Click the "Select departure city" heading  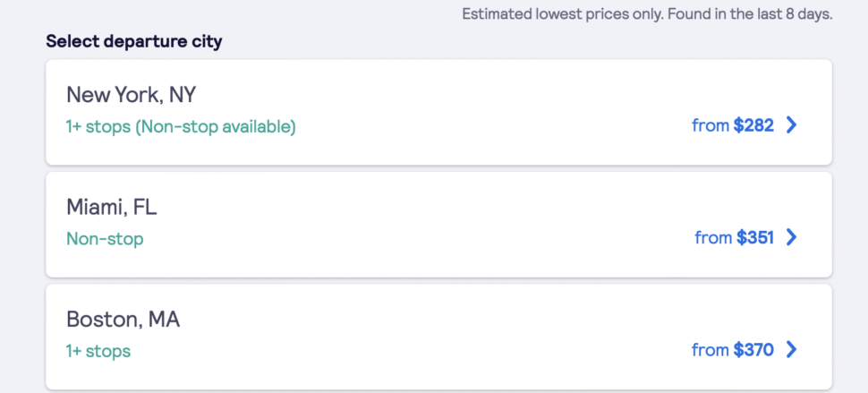(134, 41)
